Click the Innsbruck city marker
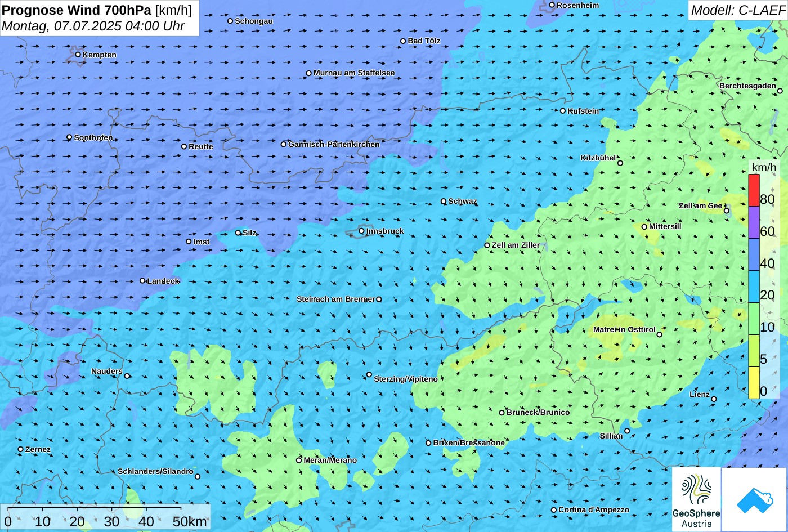Viewport: 788px width, 532px height. 361,231
